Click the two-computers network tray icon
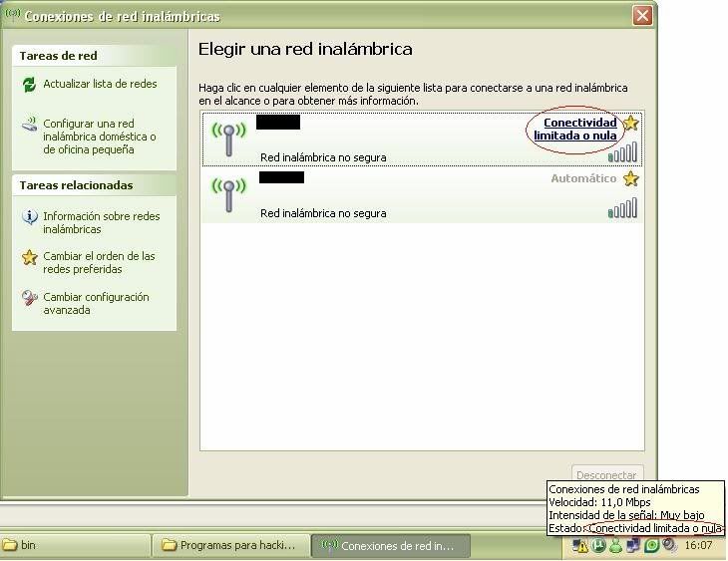 [x=633, y=546]
